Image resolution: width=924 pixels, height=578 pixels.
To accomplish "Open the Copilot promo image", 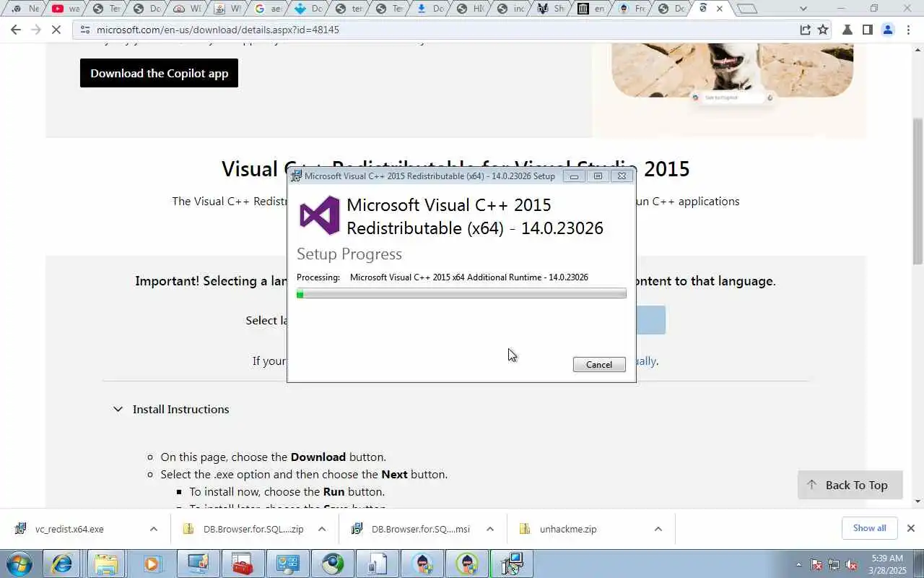I will [x=732, y=71].
